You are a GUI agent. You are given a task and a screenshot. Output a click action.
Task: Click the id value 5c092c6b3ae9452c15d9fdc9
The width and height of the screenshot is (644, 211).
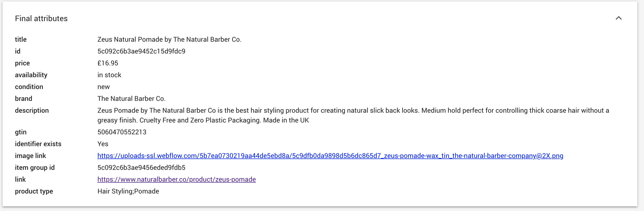(141, 51)
